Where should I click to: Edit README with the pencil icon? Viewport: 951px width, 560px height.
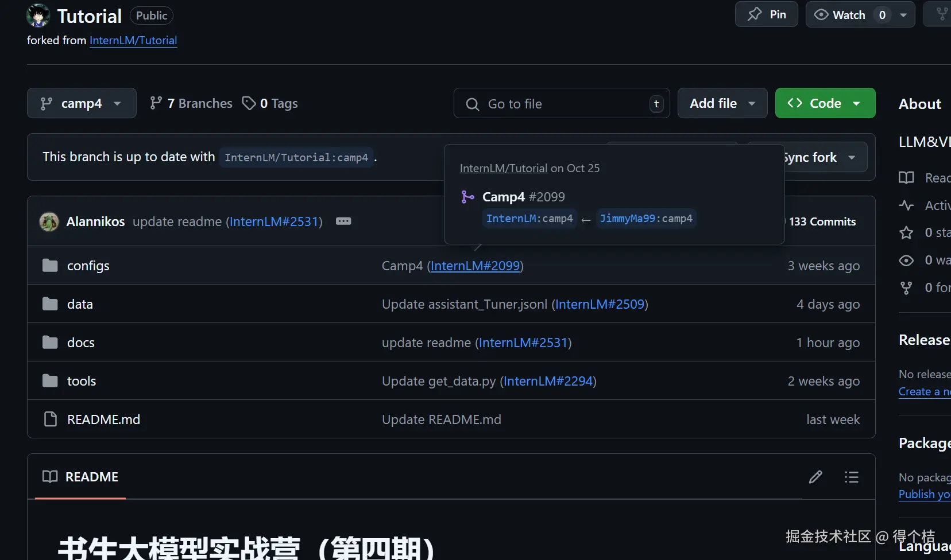(815, 477)
